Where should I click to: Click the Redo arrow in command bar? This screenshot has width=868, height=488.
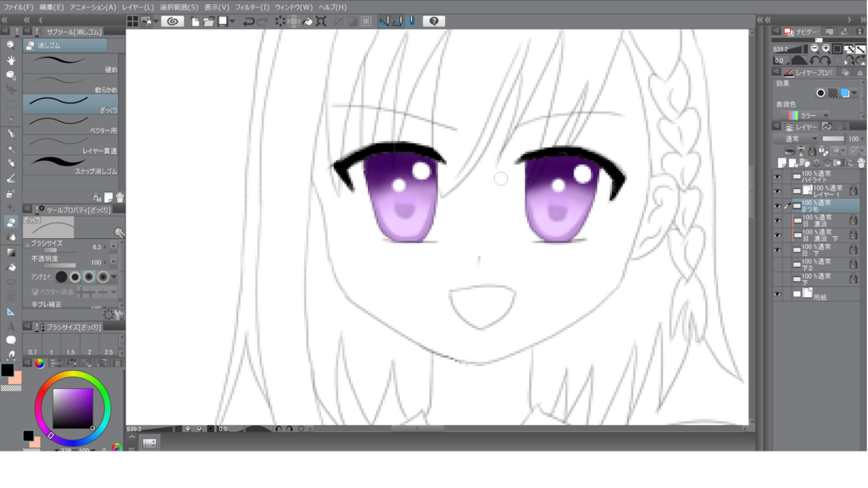click(263, 21)
